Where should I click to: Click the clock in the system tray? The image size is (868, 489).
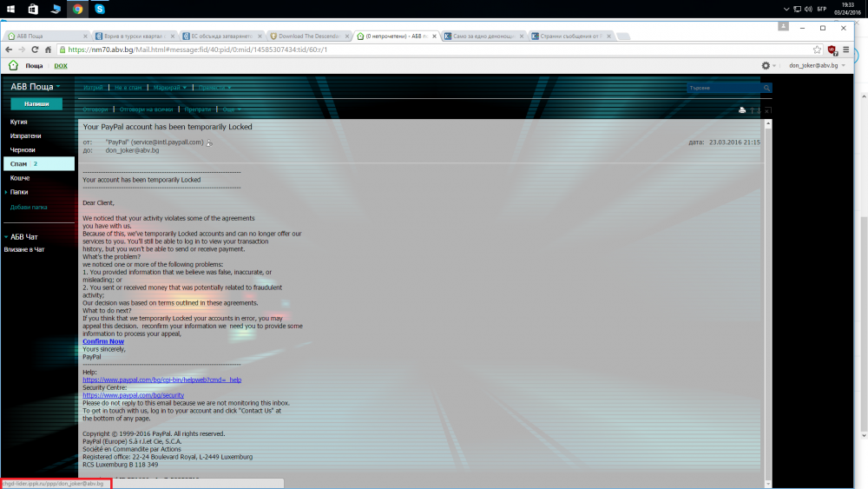pyautogui.click(x=847, y=9)
